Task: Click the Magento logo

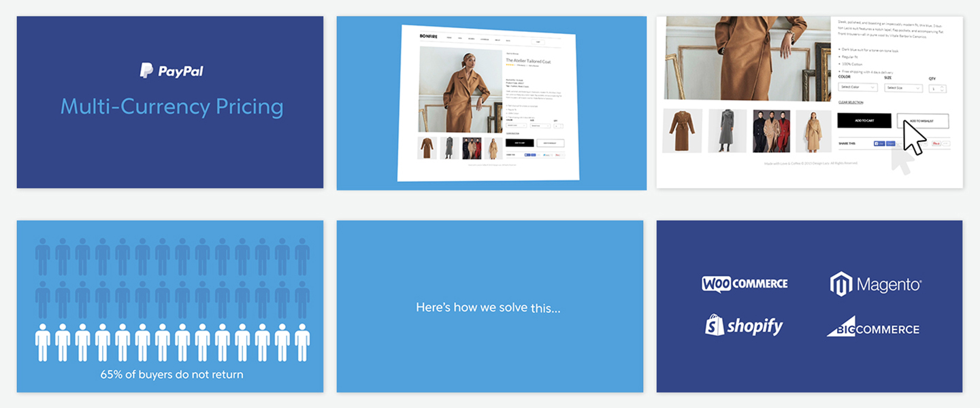Action: (x=876, y=284)
